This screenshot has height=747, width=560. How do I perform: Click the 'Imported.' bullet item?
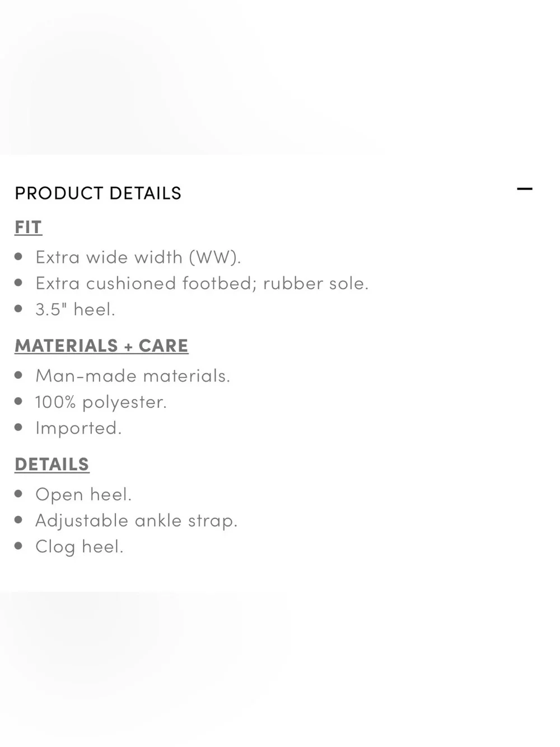pyautogui.click(x=78, y=428)
